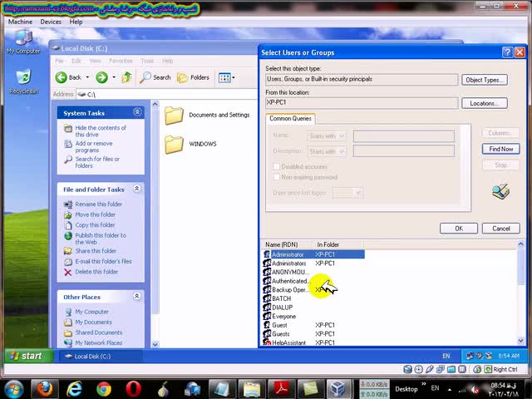Collapse File and Folder Tasks panel
Screen dimensions: 532x399
(x=136, y=189)
